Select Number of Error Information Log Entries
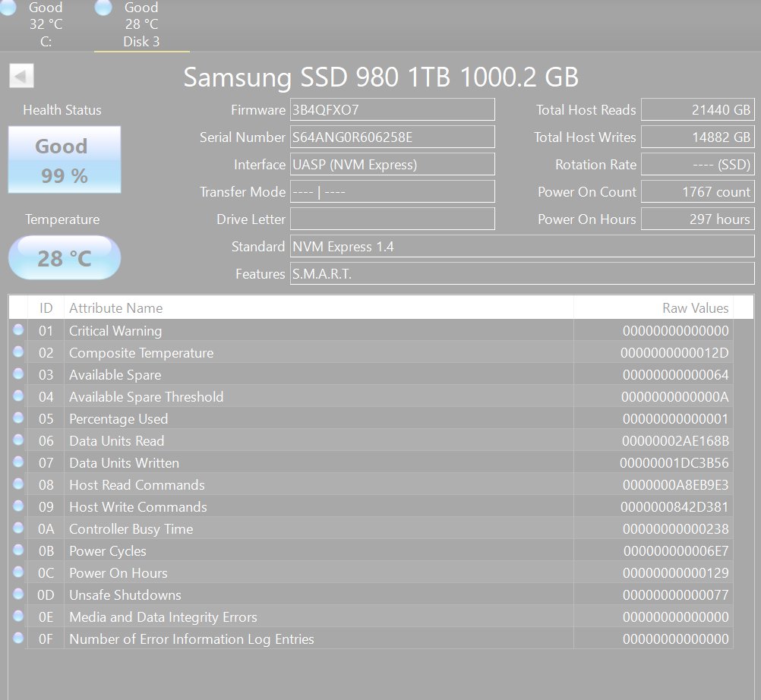Viewport: 761px width, 700px height. pyautogui.click(x=191, y=639)
